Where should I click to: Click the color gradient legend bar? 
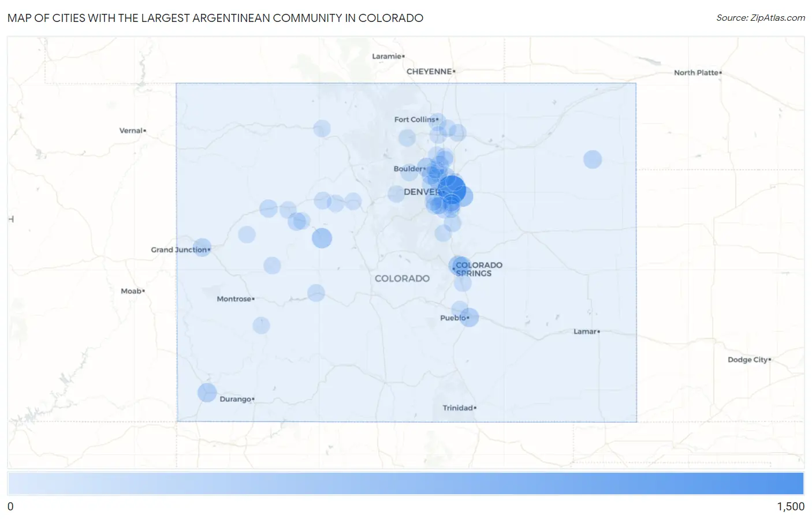pos(405,483)
